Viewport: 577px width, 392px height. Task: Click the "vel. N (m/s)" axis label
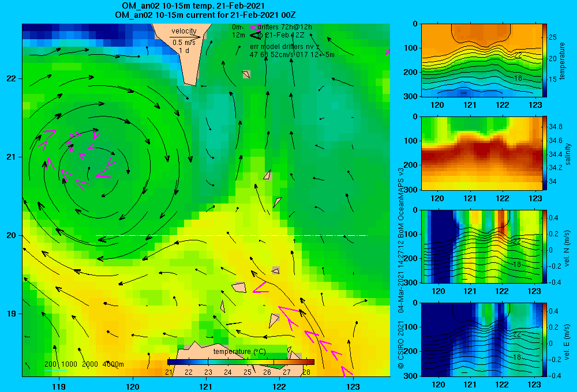click(567, 248)
